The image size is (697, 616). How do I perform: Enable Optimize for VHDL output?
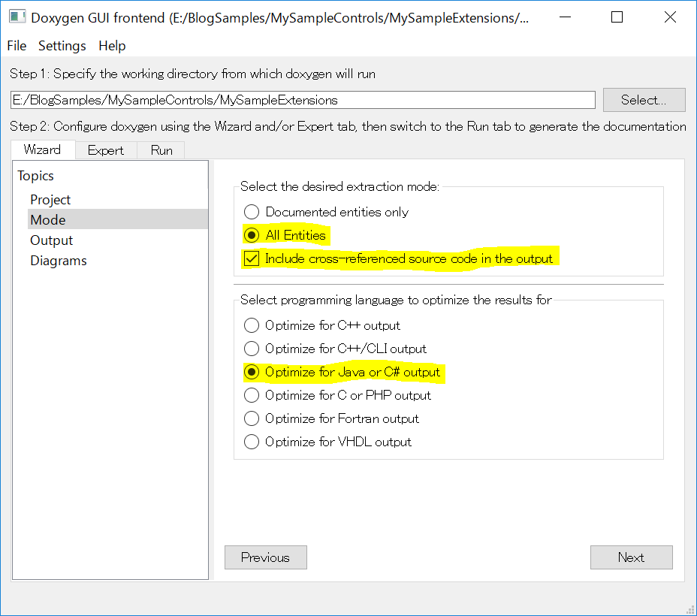point(251,442)
